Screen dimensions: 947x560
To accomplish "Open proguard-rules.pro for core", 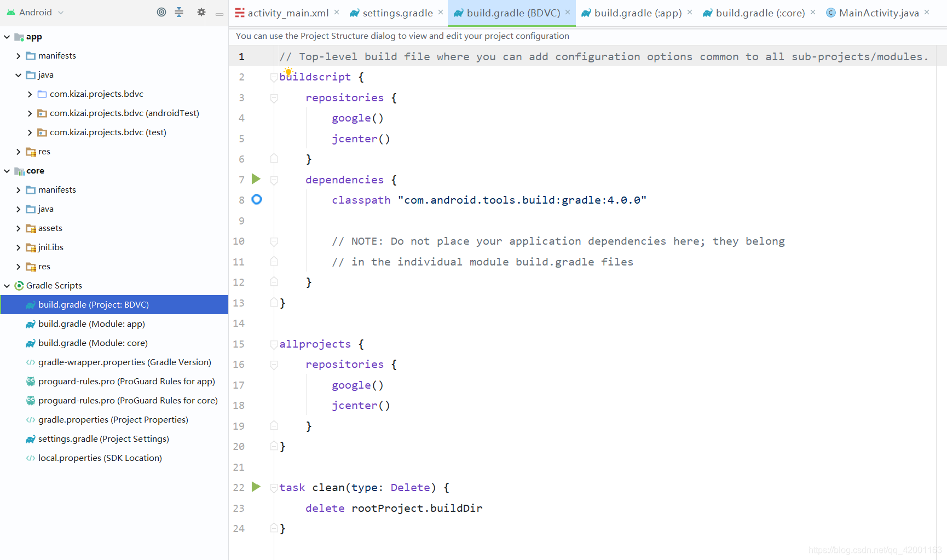I will pyautogui.click(x=114, y=400).
